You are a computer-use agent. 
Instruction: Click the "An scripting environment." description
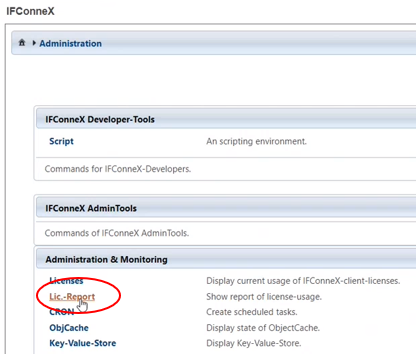tap(256, 141)
